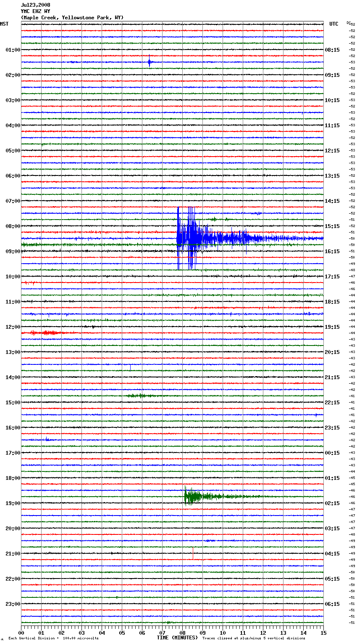Select the 04:00 MST time label
Screen dimensions: 357x644
pos(13,126)
